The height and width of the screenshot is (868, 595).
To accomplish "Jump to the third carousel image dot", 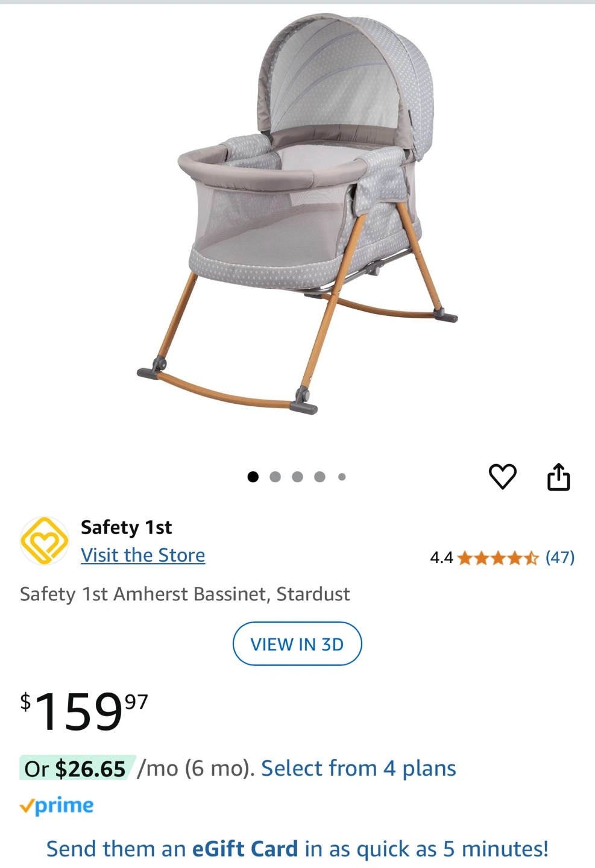I will click(x=297, y=477).
